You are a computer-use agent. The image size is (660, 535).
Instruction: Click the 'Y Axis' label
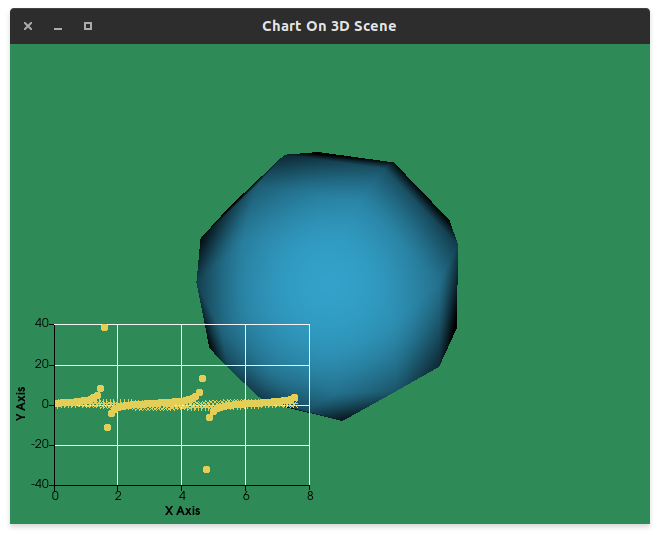tap(21, 403)
